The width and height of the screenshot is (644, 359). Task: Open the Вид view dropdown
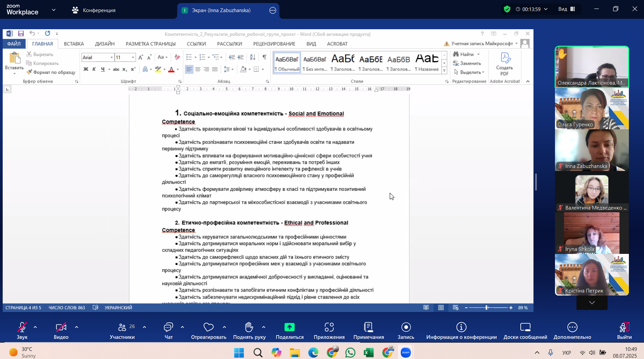[x=567, y=9]
